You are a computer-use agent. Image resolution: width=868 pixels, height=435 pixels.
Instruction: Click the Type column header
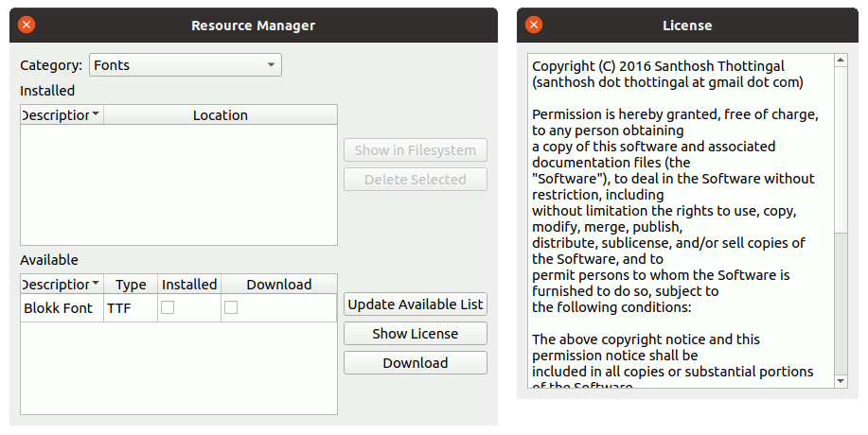131,285
